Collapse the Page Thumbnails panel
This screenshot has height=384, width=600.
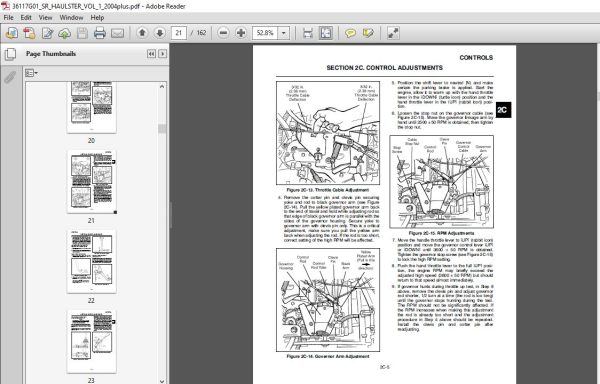[x=151, y=54]
